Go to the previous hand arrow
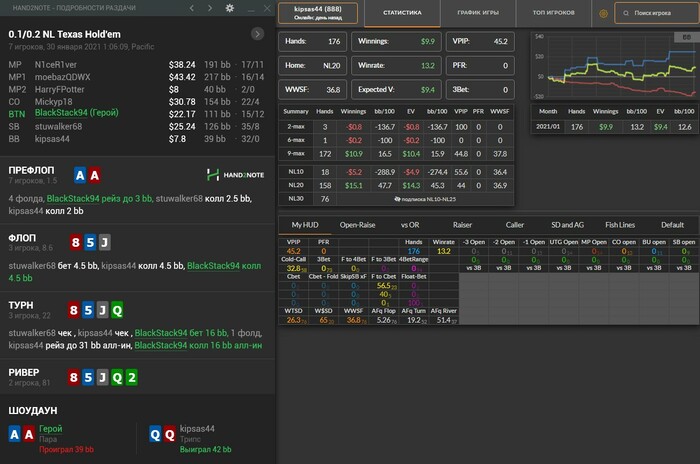This screenshot has height=464, width=700. click(x=192, y=8)
